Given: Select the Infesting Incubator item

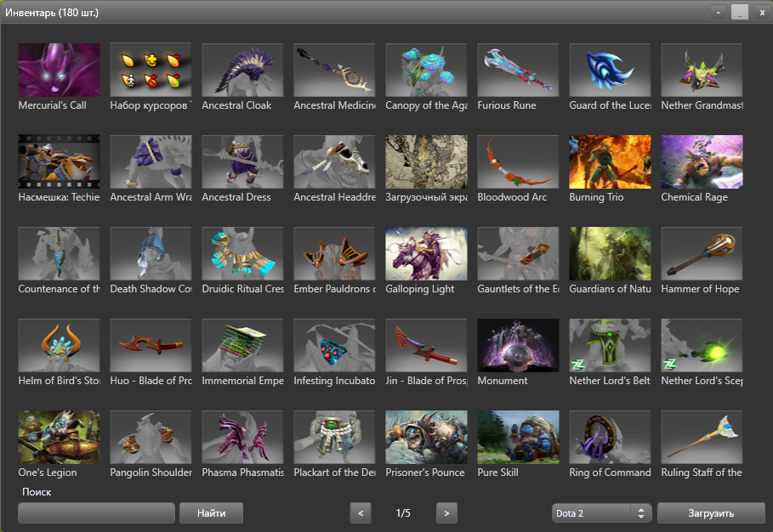Looking at the screenshot, I should [x=334, y=345].
